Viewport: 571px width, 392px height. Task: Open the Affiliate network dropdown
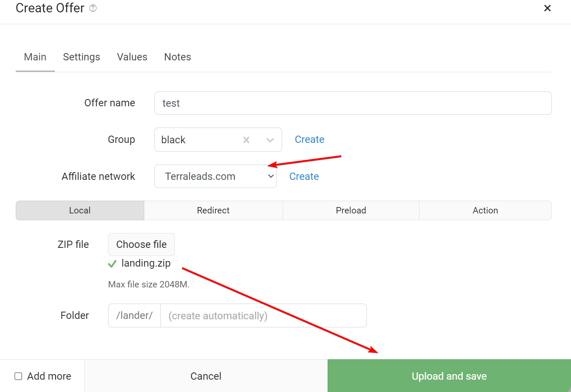click(215, 176)
